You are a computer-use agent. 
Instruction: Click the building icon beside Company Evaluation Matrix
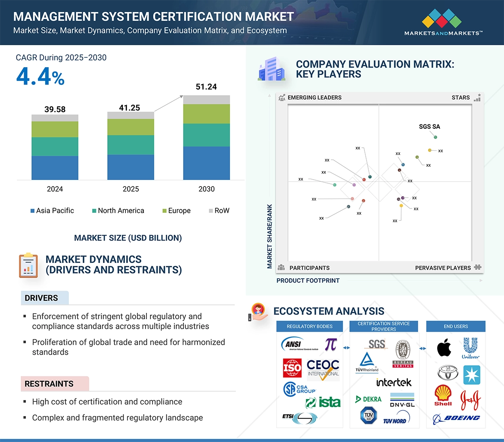coord(271,69)
